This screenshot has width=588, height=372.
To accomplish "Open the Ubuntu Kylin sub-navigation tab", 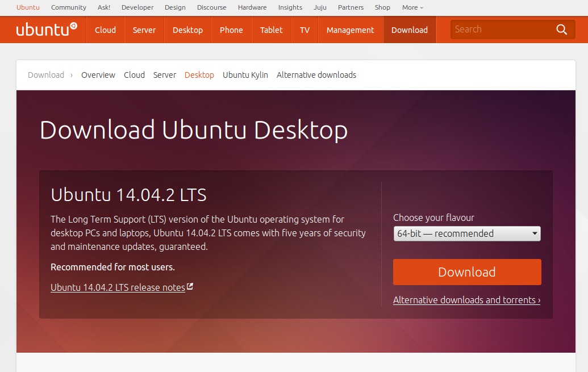I will (x=245, y=75).
